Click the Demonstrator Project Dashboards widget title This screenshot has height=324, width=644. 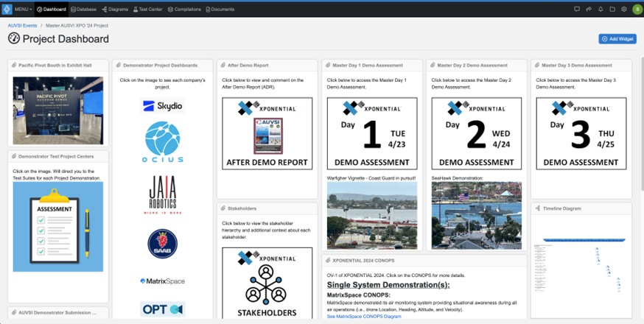click(x=160, y=66)
